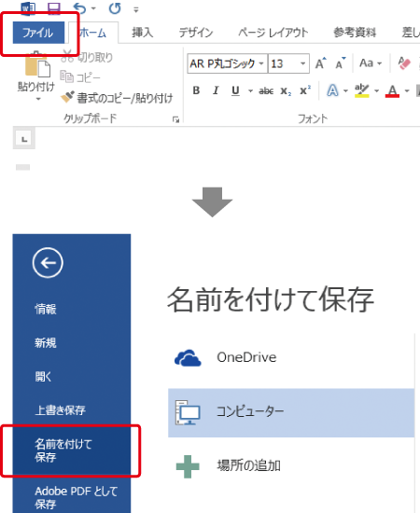Increase font size with grow font icon

320,63
